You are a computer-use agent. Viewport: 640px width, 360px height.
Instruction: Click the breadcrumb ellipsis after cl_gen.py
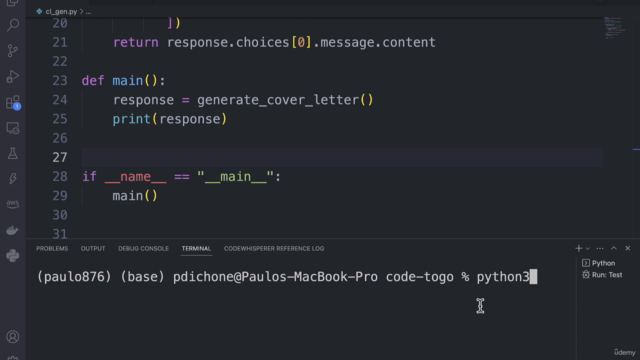(89, 12)
